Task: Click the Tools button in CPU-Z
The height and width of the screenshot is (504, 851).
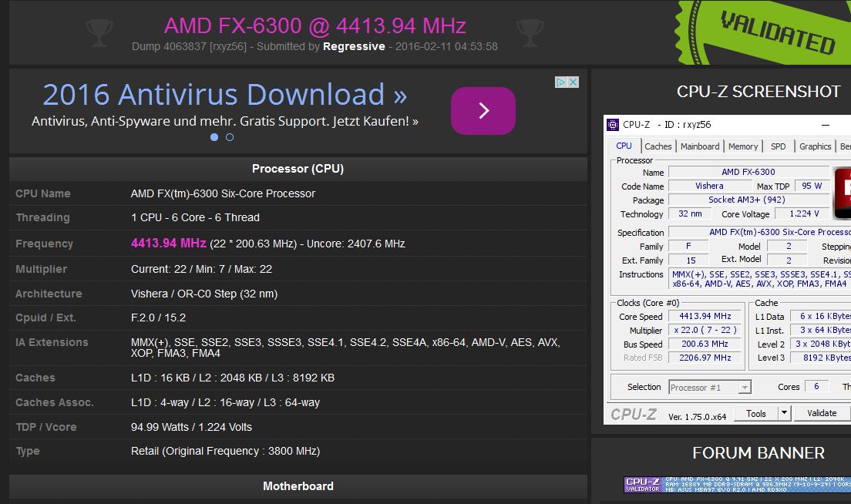Action: tap(756, 413)
